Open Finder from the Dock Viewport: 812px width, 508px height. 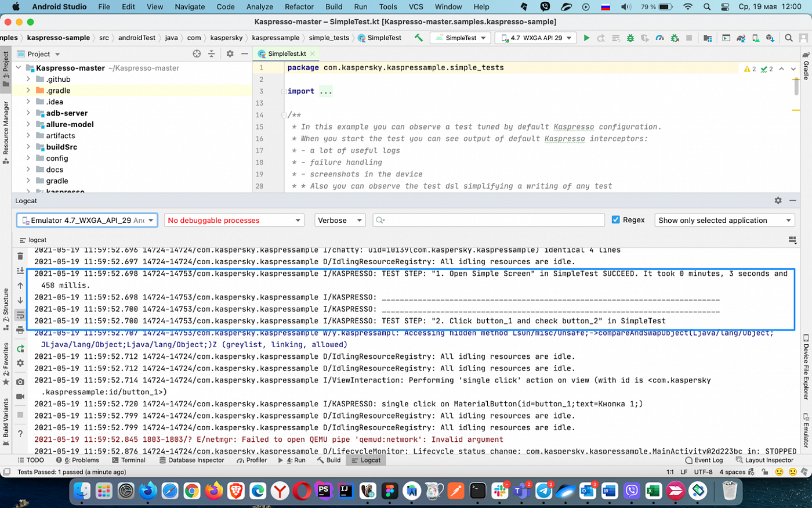tap(82, 491)
